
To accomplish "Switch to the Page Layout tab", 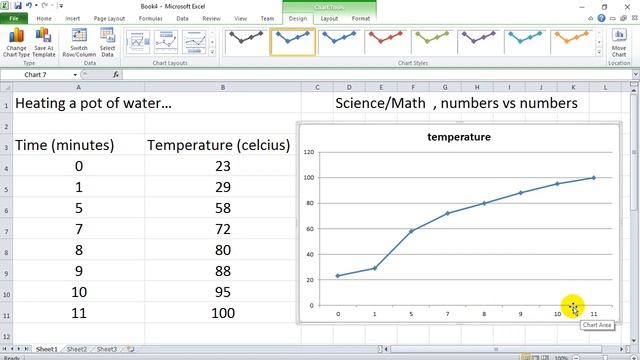I will (x=109, y=18).
